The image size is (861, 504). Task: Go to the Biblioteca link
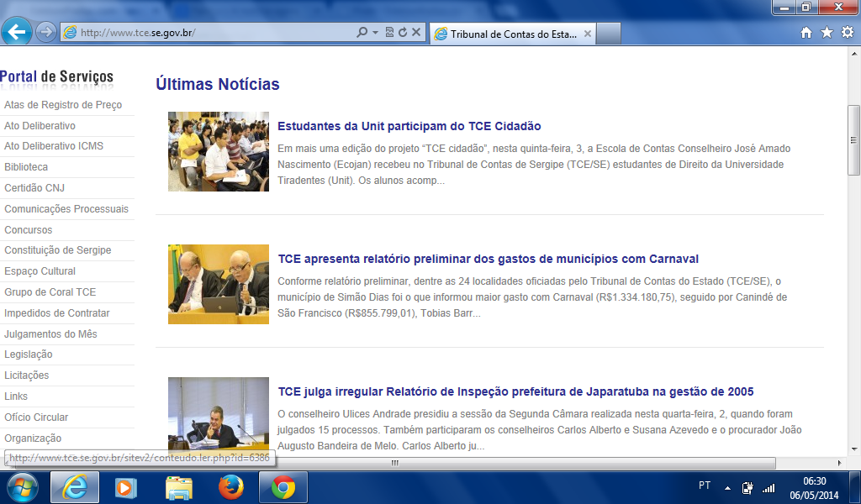click(x=26, y=166)
